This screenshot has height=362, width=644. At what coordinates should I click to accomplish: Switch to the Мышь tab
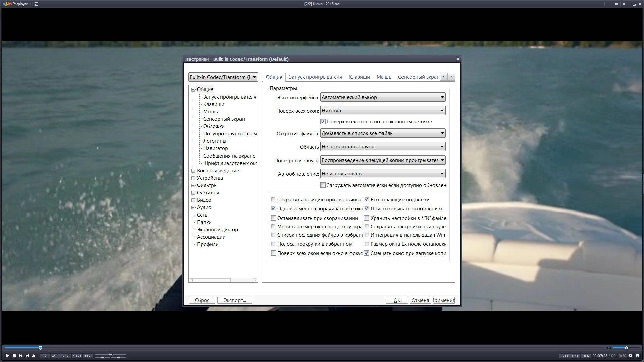pos(384,77)
